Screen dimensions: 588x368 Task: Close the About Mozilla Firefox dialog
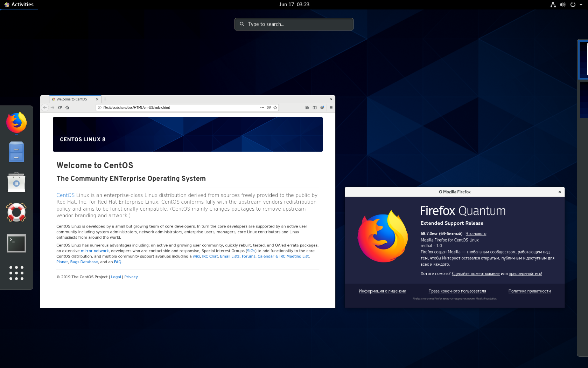(560, 192)
